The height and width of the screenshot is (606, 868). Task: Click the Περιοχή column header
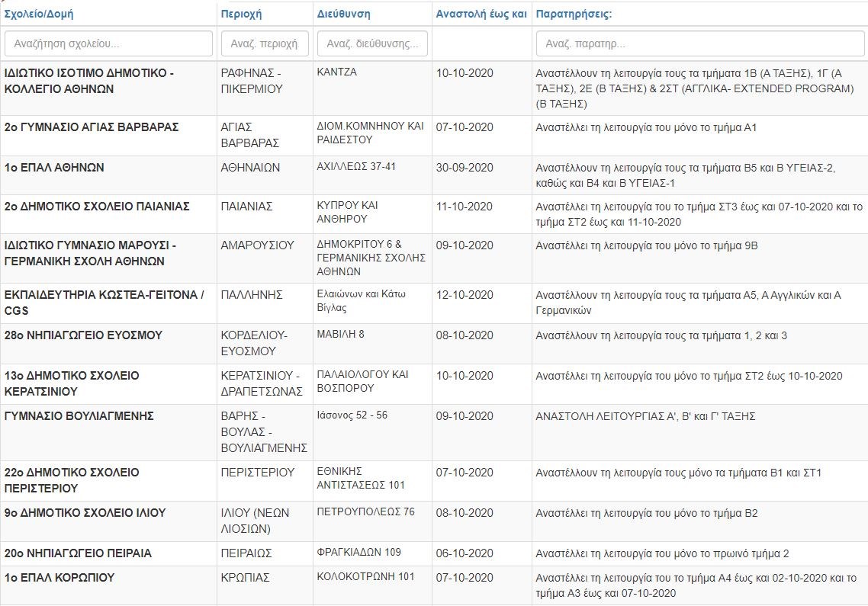(241, 14)
